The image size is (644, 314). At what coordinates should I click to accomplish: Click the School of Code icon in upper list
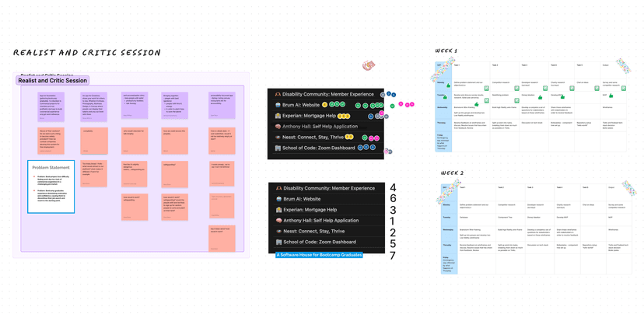tap(278, 148)
